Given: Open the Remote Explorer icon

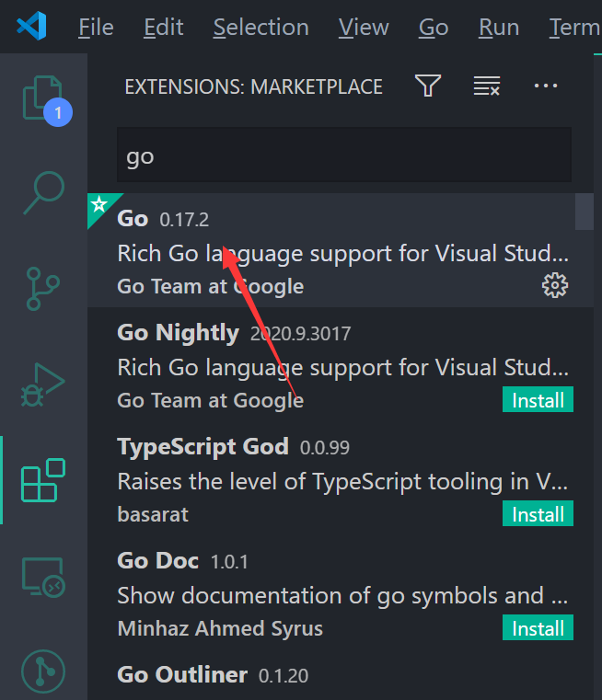Looking at the screenshot, I should [x=42, y=577].
